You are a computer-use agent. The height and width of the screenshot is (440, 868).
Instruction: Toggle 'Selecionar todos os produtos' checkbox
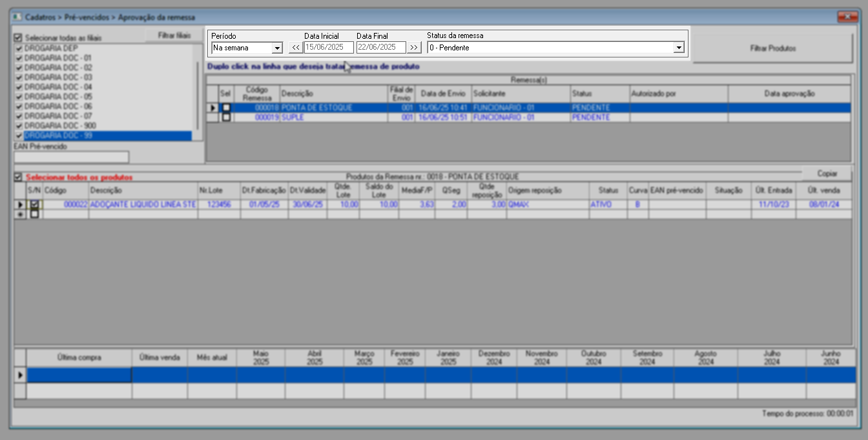pyautogui.click(x=18, y=177)
